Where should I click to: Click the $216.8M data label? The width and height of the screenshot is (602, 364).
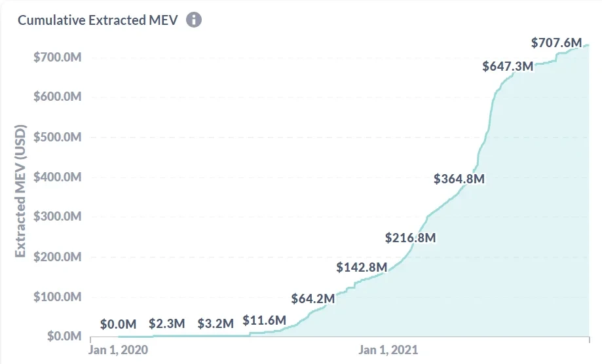tap(410, 238)
